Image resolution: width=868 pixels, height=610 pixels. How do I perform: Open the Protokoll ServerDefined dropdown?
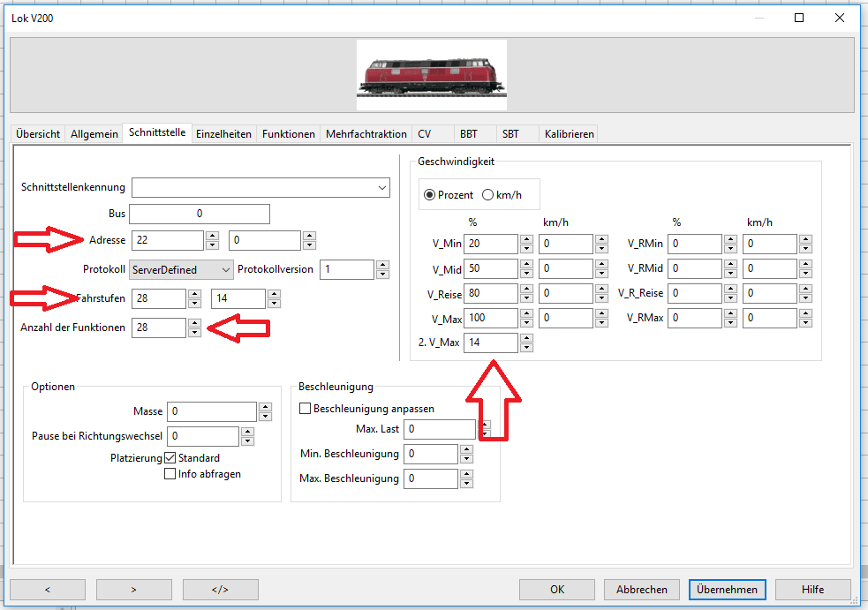(226, 269)
